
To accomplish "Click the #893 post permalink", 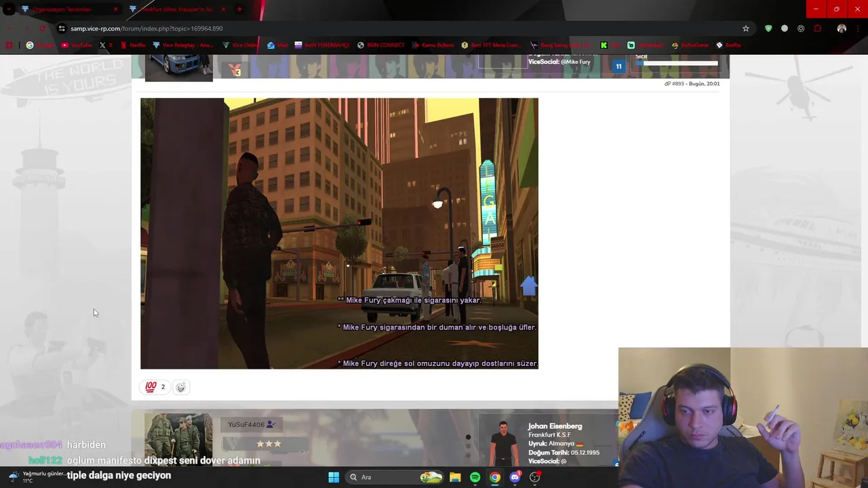I will click(x=677, y=83).
